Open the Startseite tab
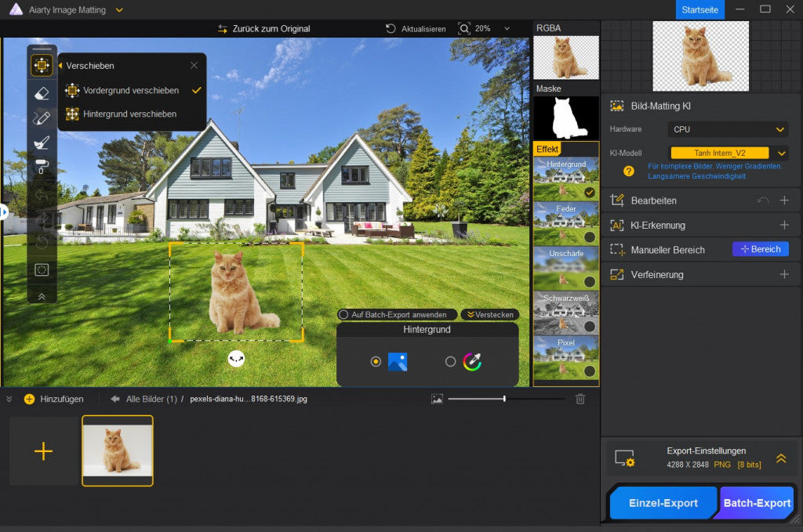The image size is (803, 532). click(699, 9)
